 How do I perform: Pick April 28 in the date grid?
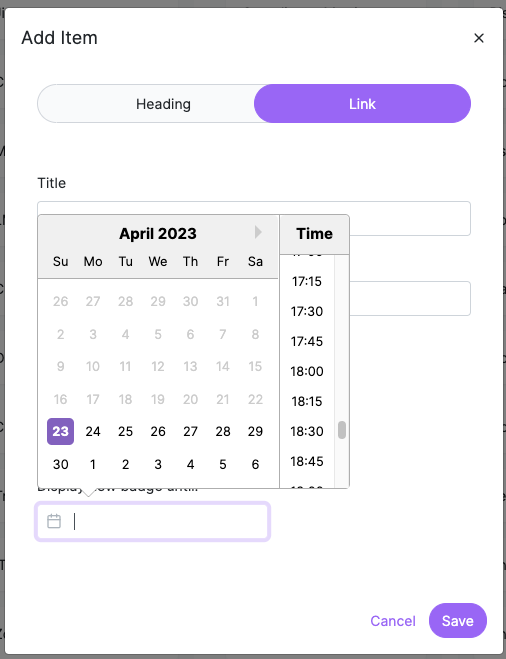pyautogui.click(x=223, y=431)
